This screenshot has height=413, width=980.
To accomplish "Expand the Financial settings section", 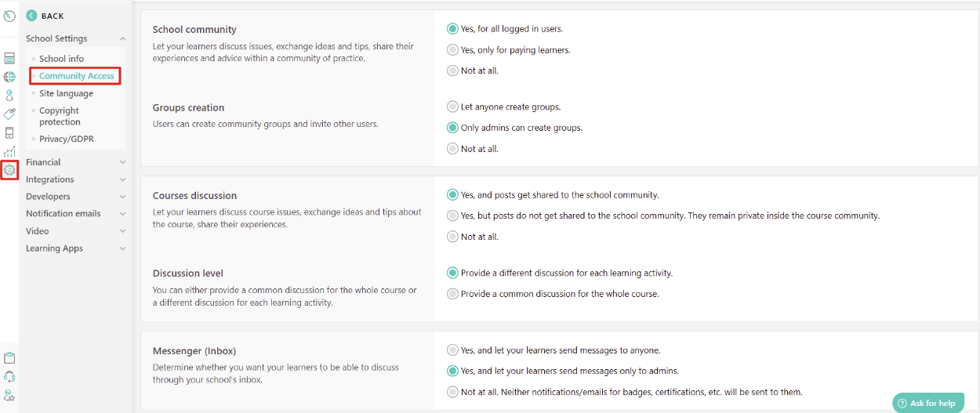I will pos(75,162).
